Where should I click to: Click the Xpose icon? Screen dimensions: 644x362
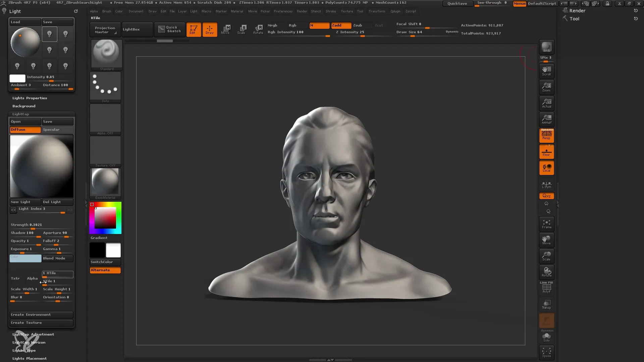coord(546,353)
